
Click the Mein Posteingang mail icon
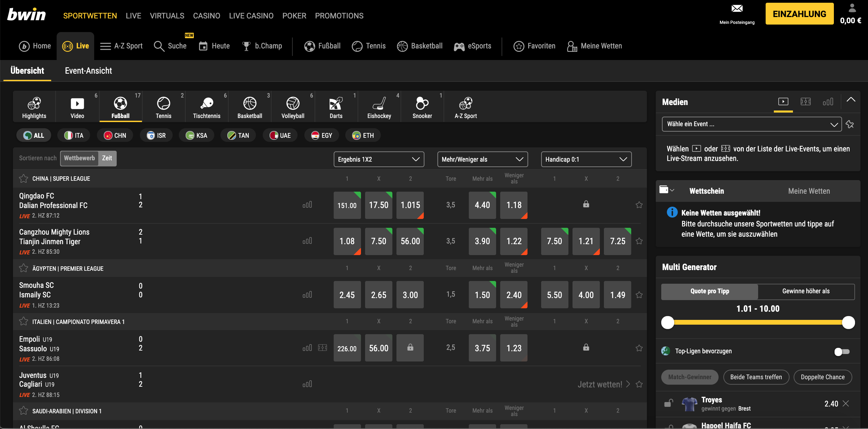pyautogui.click(x=737, y=9)
